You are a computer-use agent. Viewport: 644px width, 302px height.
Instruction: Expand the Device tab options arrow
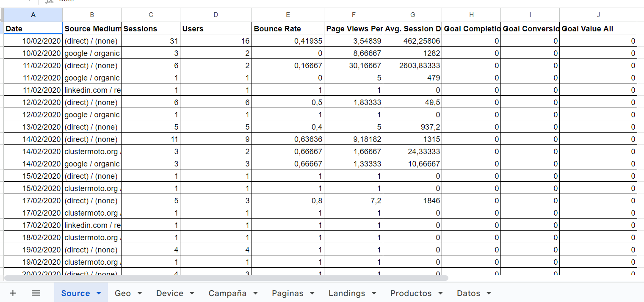192,293
